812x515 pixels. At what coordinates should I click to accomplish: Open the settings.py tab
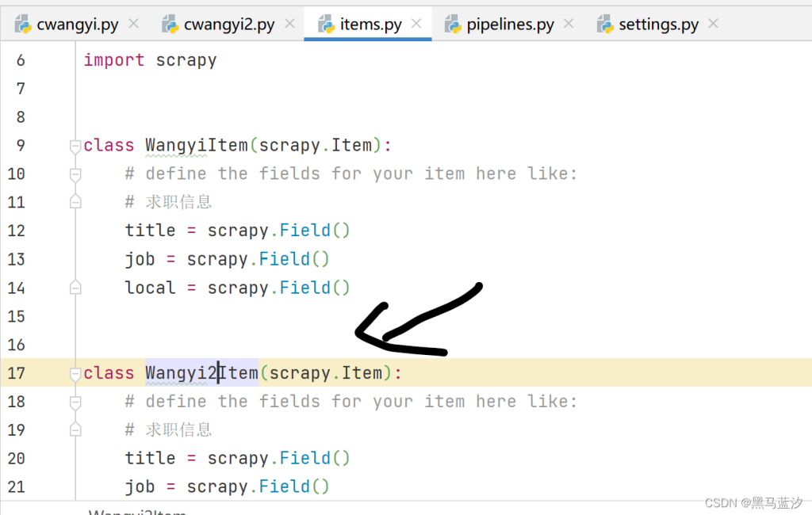coord(658,25)
